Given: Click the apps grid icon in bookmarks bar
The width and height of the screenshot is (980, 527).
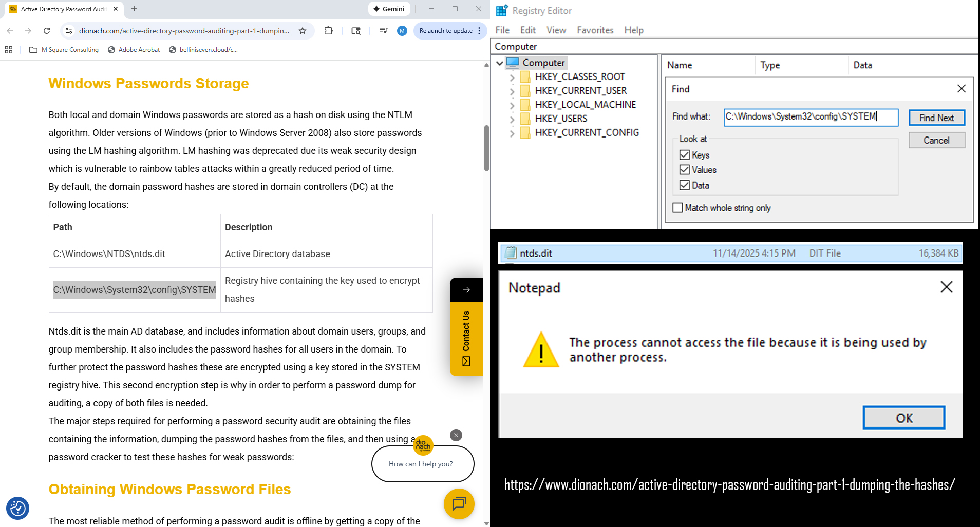Looking at the screenshot, I should (x=9, y=50).
